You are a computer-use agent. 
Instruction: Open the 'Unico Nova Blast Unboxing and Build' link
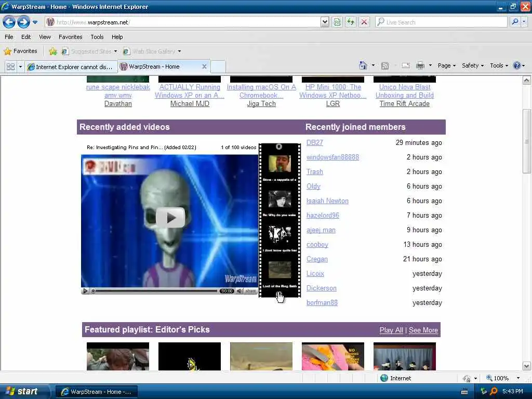pyautogui.click(x=404, y=91)
